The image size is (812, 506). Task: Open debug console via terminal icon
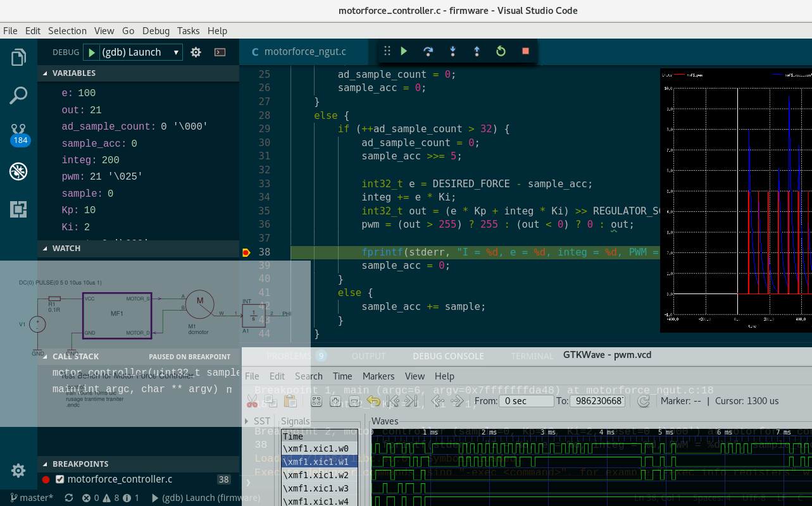[220, 52]
